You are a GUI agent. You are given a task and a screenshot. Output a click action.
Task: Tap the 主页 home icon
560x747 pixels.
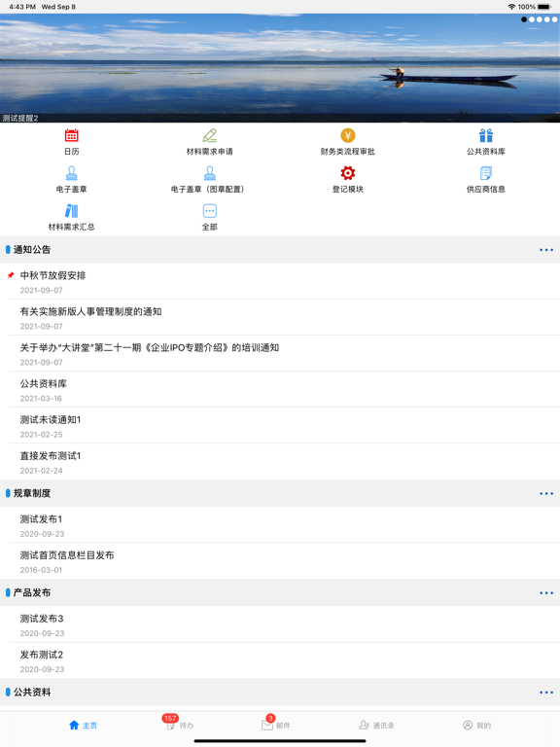pyautogui.click(x=74, y=725)
